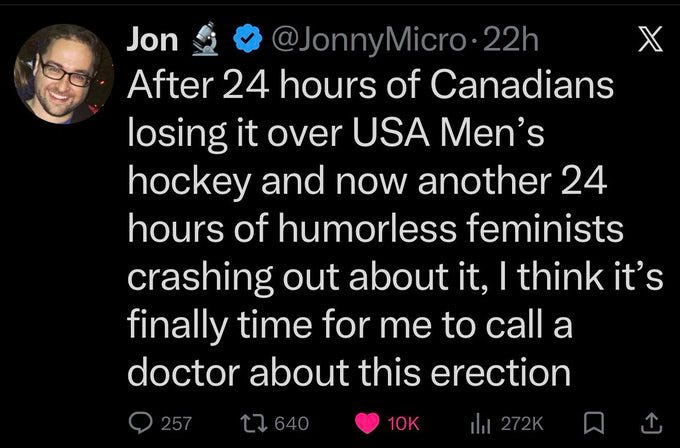This screenshot has width=680, height=448.
Task: Toggle the pink heart like icon
Action: [x=367, y=424]
